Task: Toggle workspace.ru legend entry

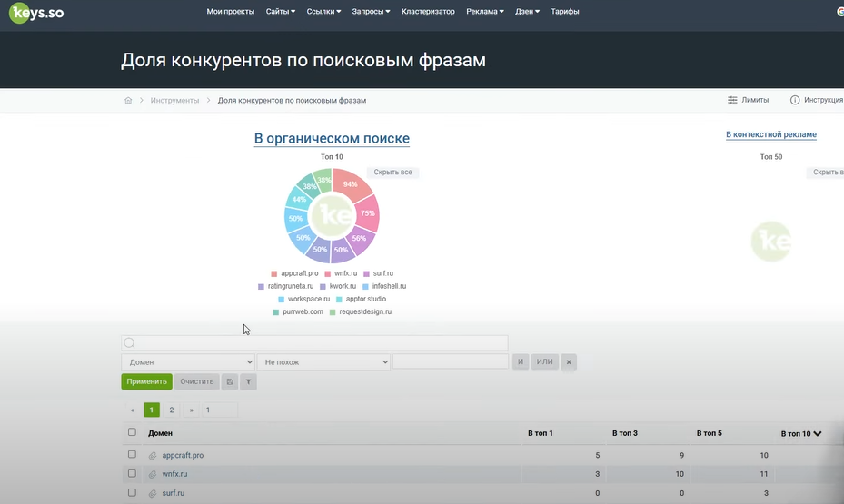Action: pyautogui.click(x=304, y=299)
